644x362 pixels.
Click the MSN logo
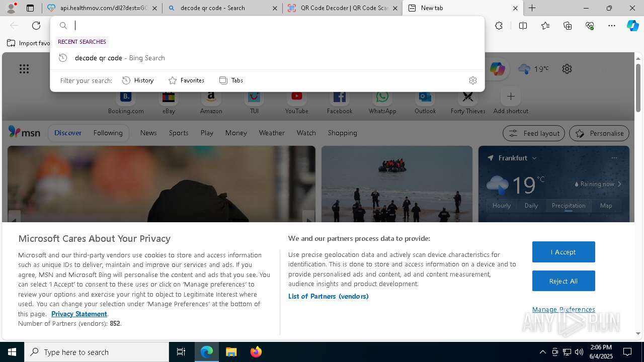(24, 132)
